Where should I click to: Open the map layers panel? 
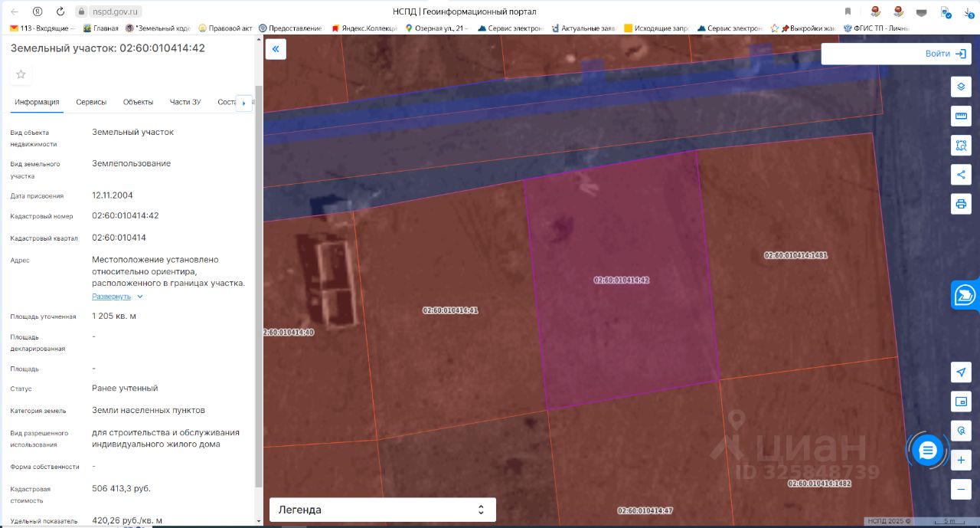961,87
